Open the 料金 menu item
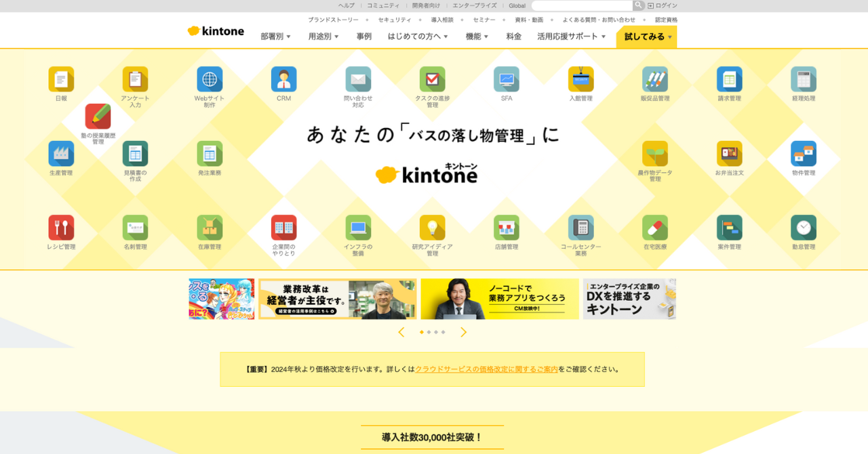 pyautogui.click(x=513, y=37)
